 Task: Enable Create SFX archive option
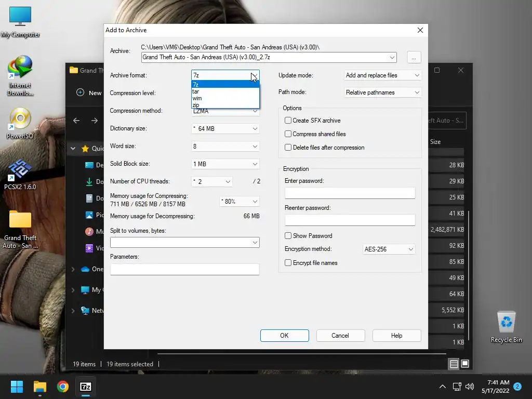coord(288,121)
